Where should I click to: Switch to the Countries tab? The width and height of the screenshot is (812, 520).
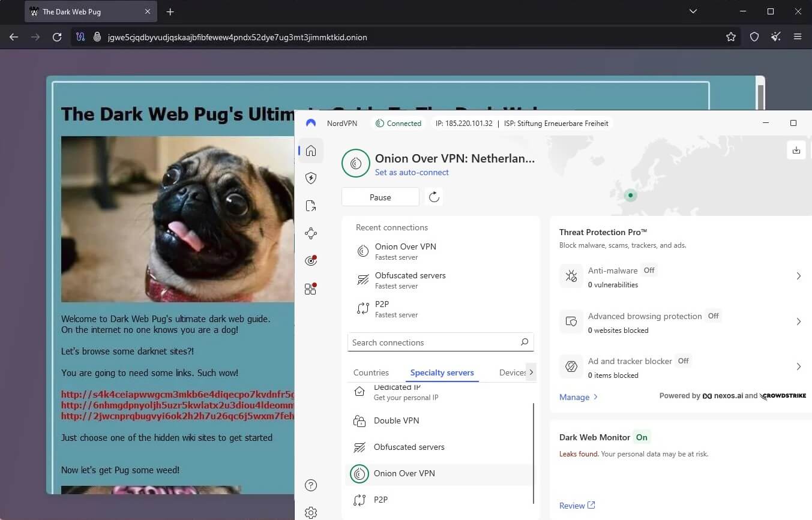pos(371,372)
